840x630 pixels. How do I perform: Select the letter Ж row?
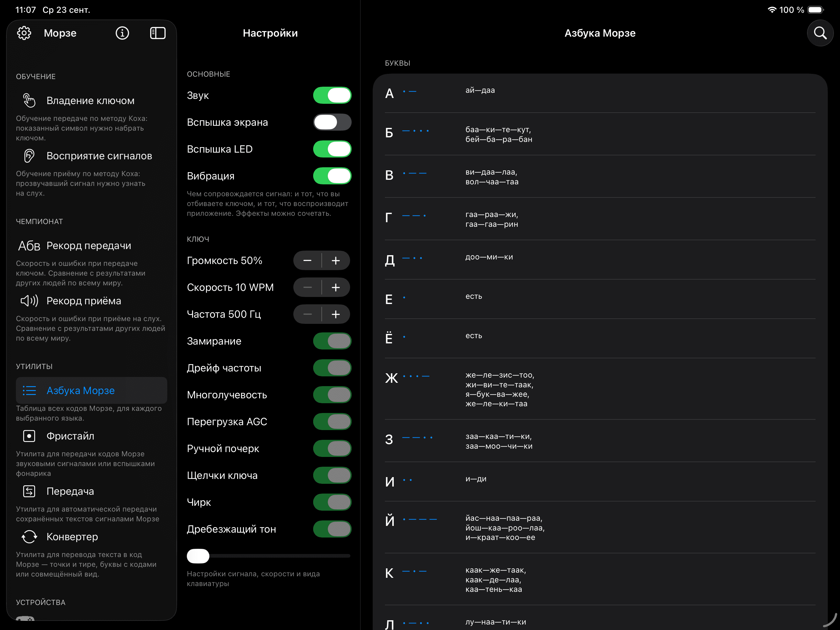pyautogui.click(x=600, y=389)
